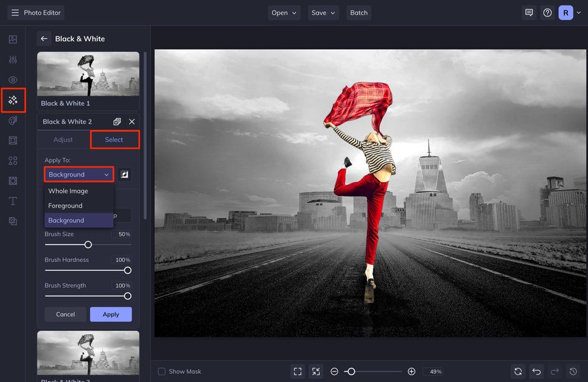Image resolution: width=588 pixels, height=382 pixels.
Task: Open the Effects sparkle sidebar icon
Action: pos(12,100)
